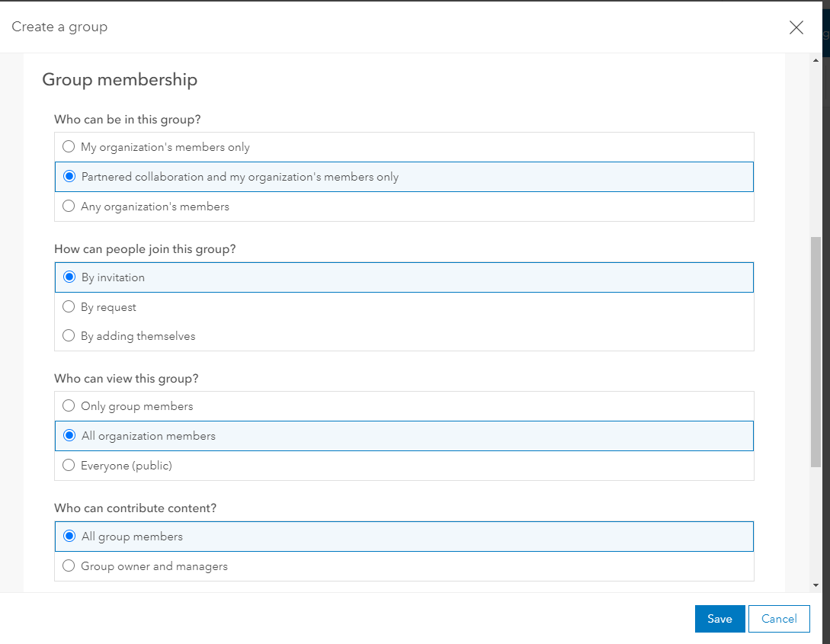Click the Save button
This screenshot has width=830, height=644.
[719, 619]
